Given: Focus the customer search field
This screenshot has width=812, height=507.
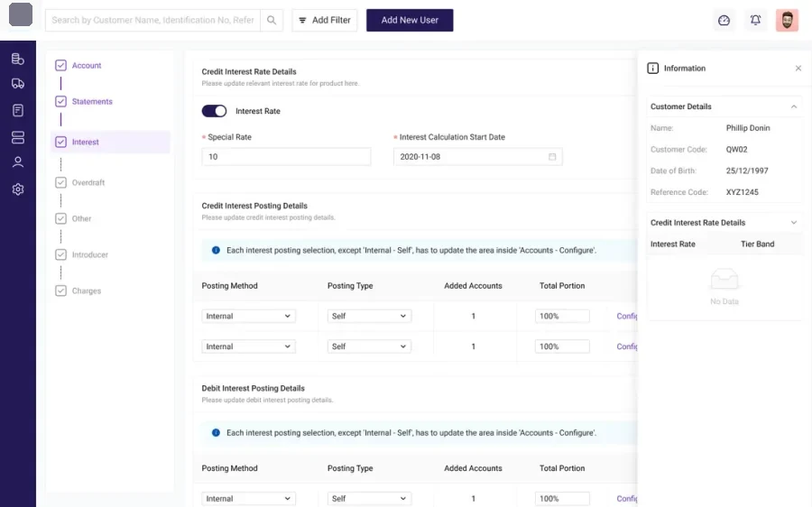Looking at the screenshot, I should click(x=152, y=20).
